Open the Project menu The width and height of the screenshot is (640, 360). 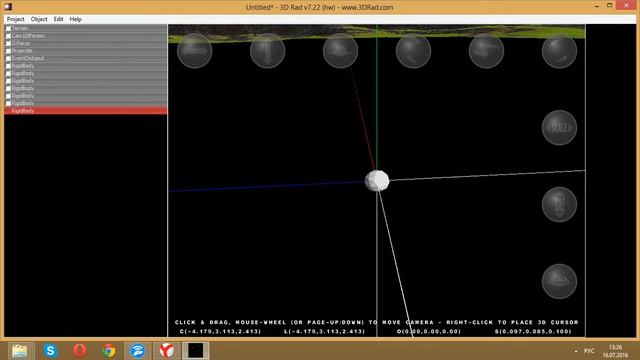tap(16, 19)
